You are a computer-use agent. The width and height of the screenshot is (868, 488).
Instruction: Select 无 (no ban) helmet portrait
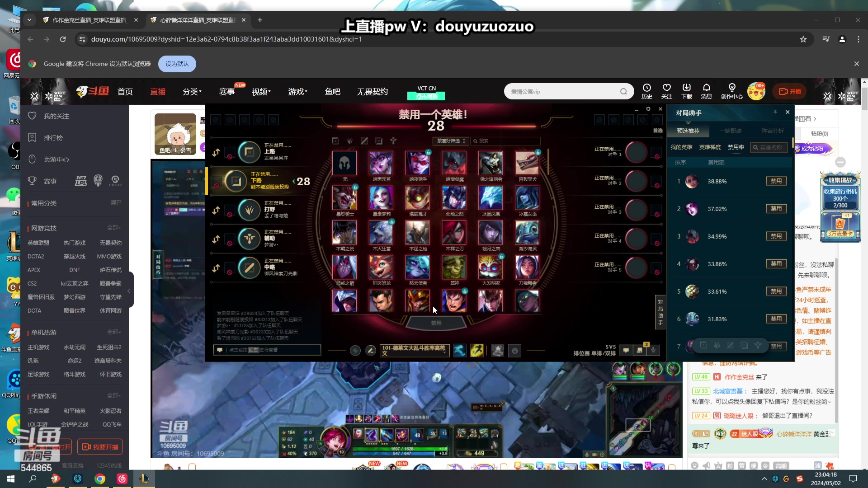tap(344, 163)
